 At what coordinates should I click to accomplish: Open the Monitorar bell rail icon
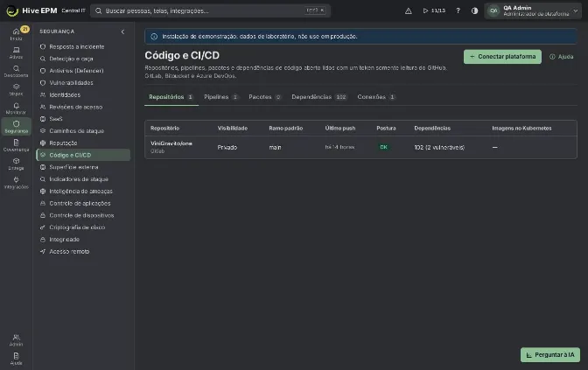(x=16, y=108)
